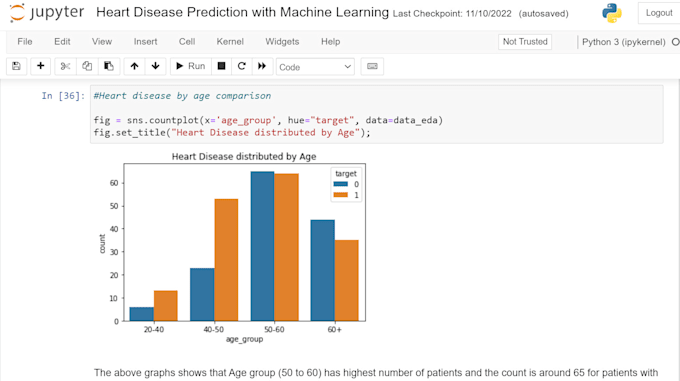Viewport: 680px width, 381px height.
Task: Click the 40-50 axis label
Action: click(214, 329)
